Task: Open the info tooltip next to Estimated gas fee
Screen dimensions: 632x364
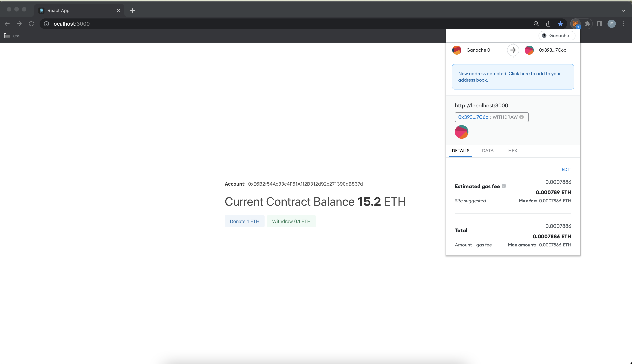Action: pos(504,186)
